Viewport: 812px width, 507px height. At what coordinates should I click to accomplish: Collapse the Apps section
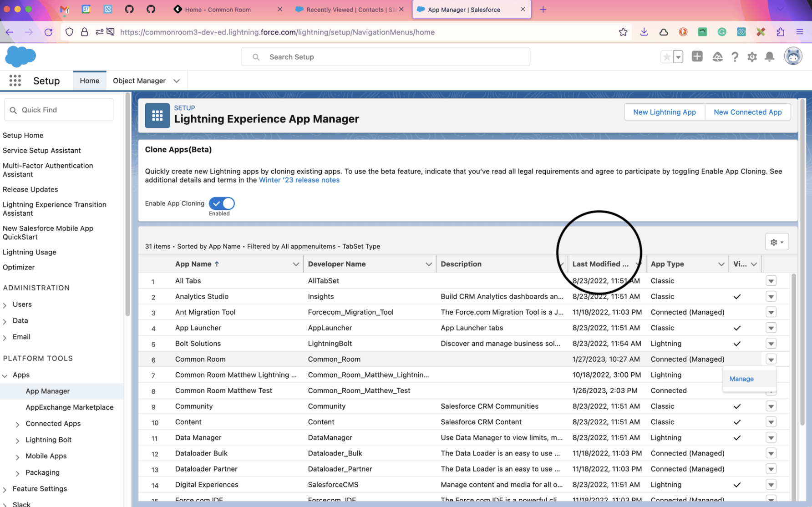point(5,375)
